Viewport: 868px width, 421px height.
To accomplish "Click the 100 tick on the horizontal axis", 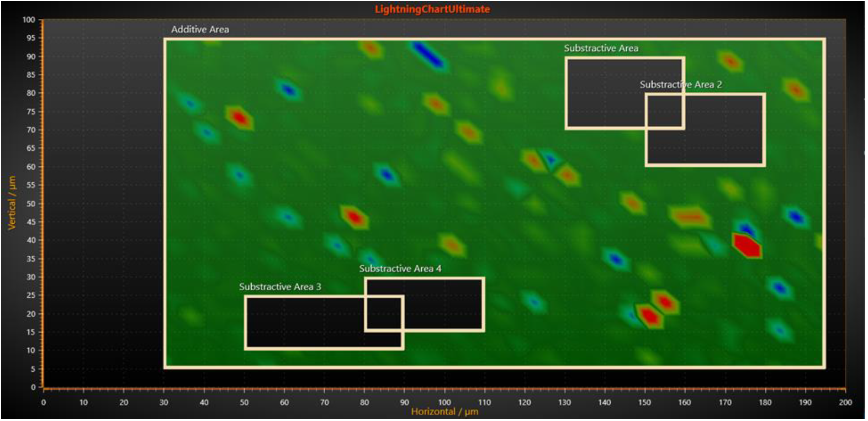I will 444,402.
